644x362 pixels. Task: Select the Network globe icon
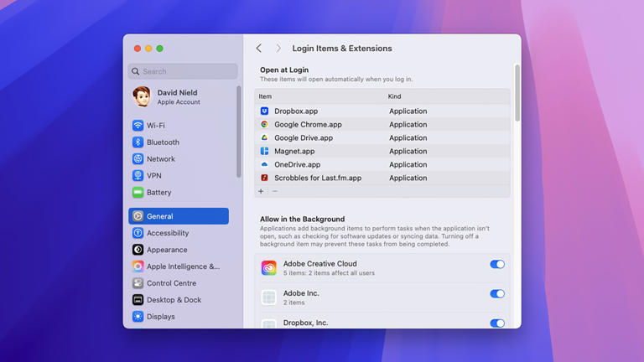(x=138, y=159)
